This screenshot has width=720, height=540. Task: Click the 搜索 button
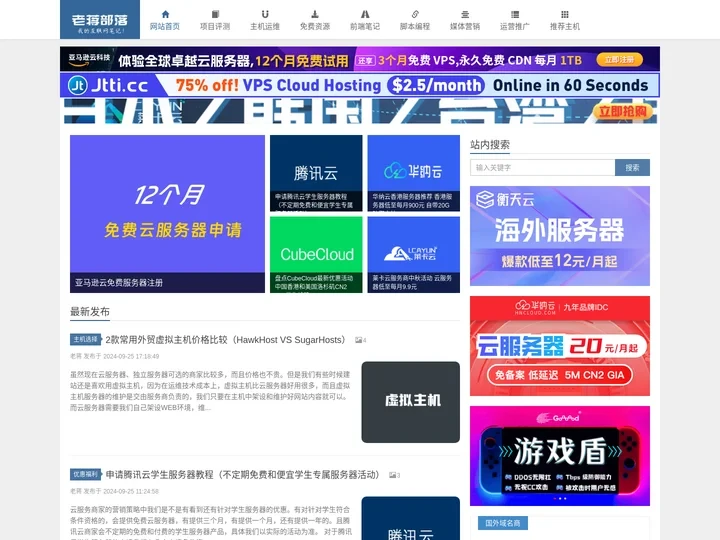(632, 168)
